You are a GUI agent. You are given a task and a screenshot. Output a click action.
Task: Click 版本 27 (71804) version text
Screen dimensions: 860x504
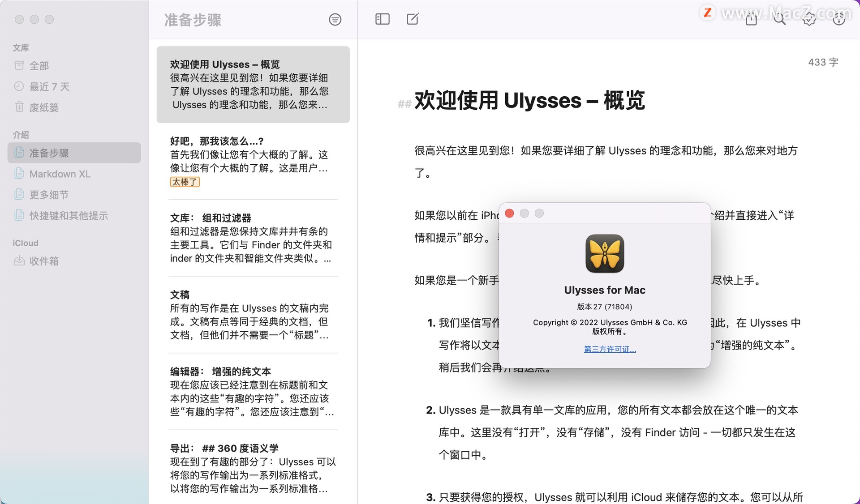point(604,307)
